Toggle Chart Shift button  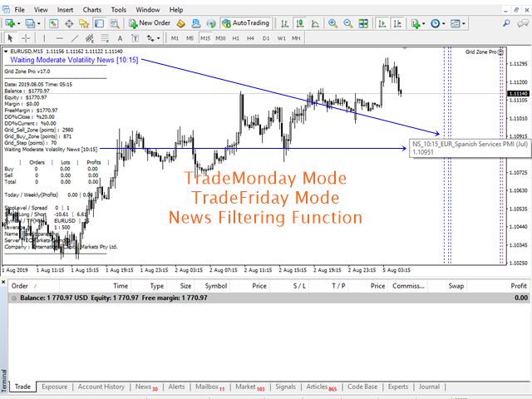[397, 23]
